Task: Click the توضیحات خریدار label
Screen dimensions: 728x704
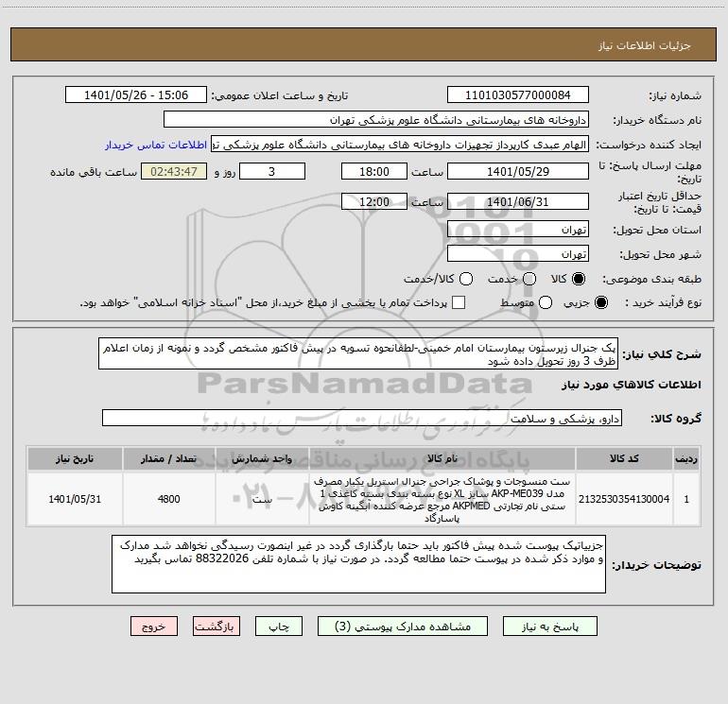Action: pyautogui.click(x=656, y=565)
